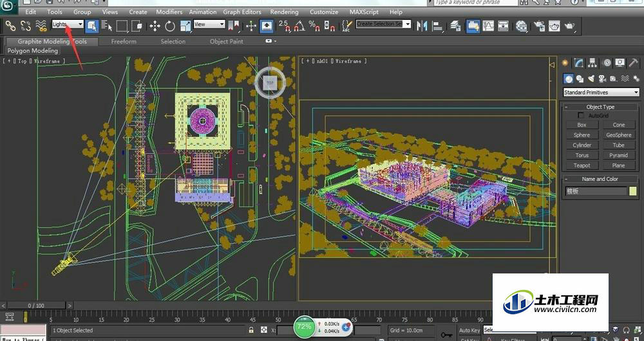Screen dimensions: 644x341
Task: Open the Modifiers menu
Action: click(169, 12)
